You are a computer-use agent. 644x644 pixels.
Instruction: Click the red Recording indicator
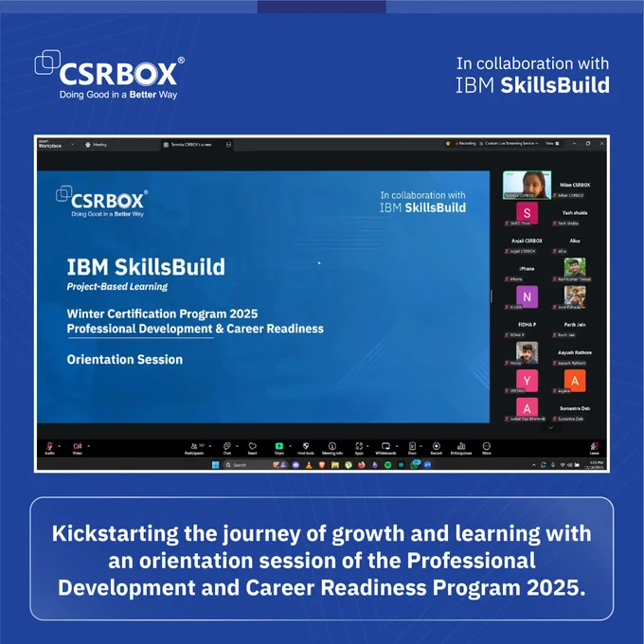point(465,143)
